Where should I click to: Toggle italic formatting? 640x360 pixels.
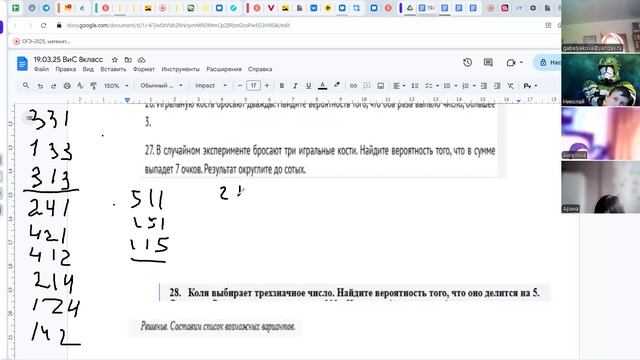point(295,86)
